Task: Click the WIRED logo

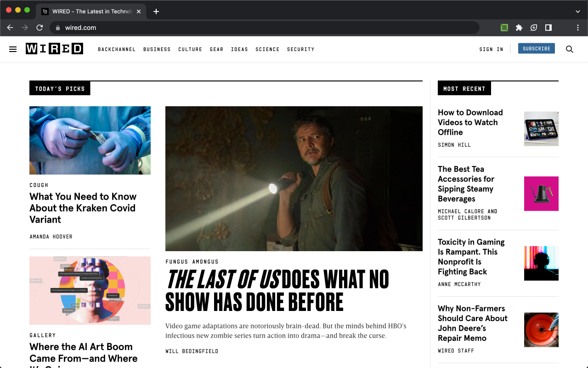Action: coord(54,49)
